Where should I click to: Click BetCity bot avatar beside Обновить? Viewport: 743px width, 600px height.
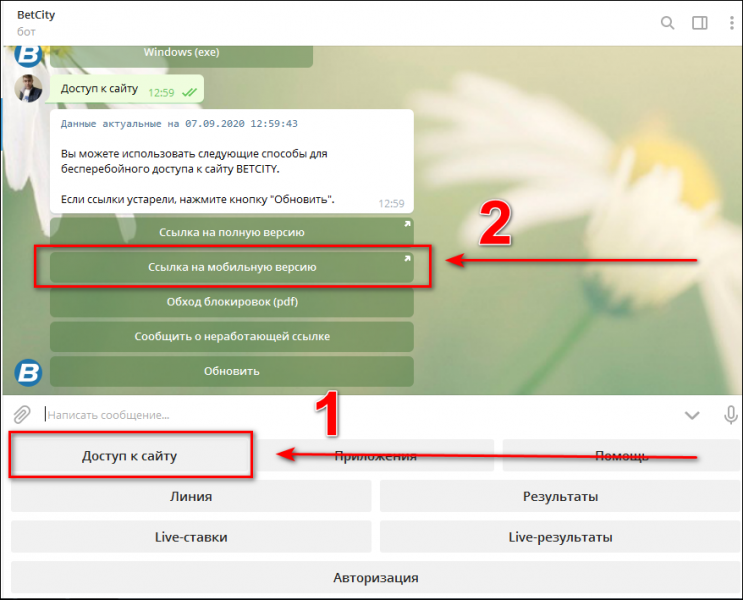point(28,373)
